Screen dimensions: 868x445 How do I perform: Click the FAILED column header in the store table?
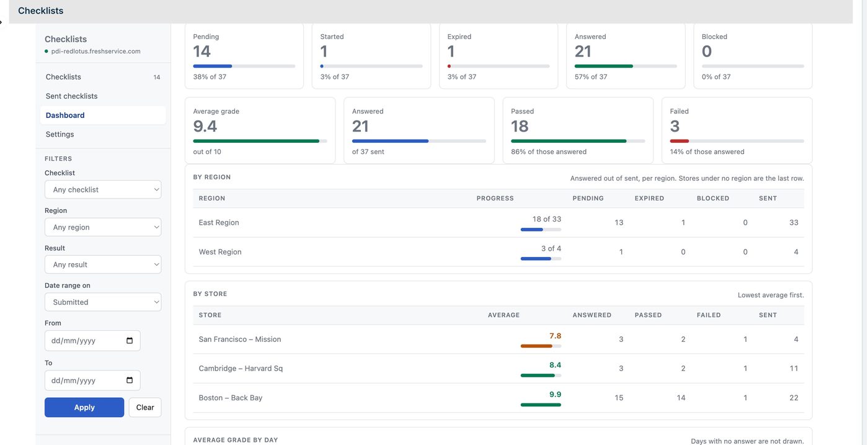(x=709, y=315)
